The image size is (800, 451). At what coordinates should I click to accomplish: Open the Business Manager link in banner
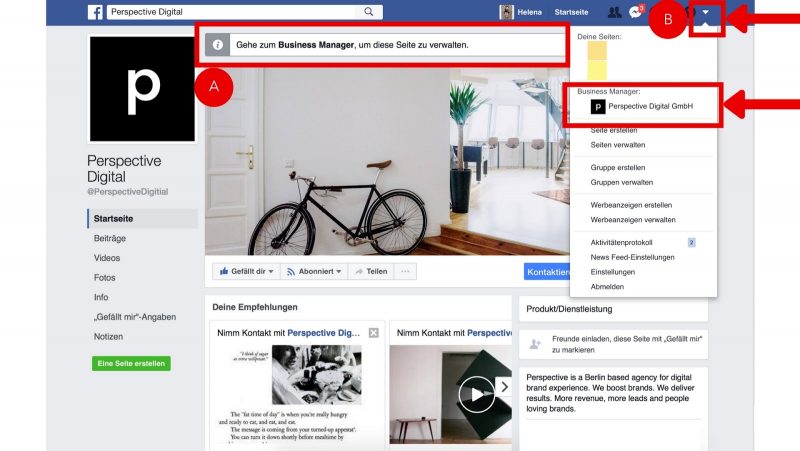pos(316,45)
